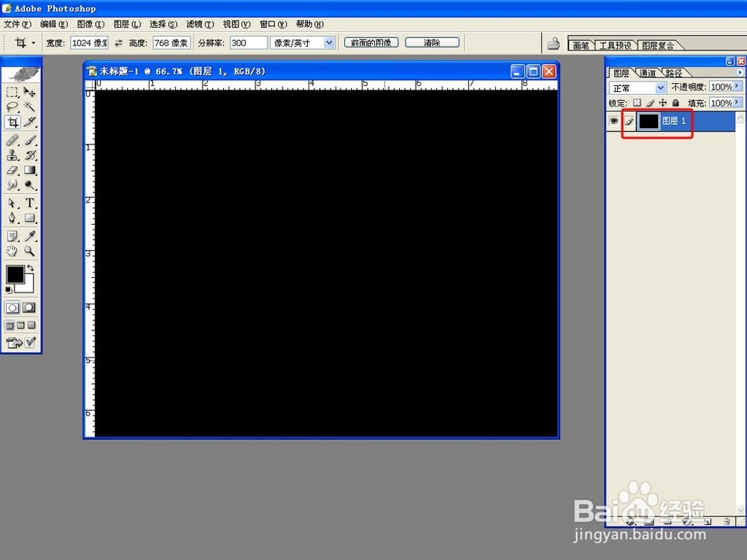Select the Magic Wand tool
The width and height of the screenshot is (747, 560).
pyautogui.click(x=30, y=107)
